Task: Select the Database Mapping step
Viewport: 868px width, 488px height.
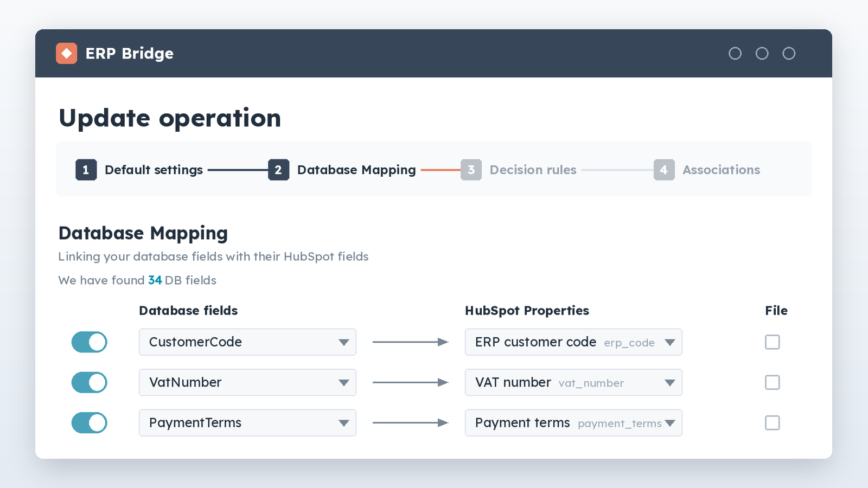Action: point(356,170)
